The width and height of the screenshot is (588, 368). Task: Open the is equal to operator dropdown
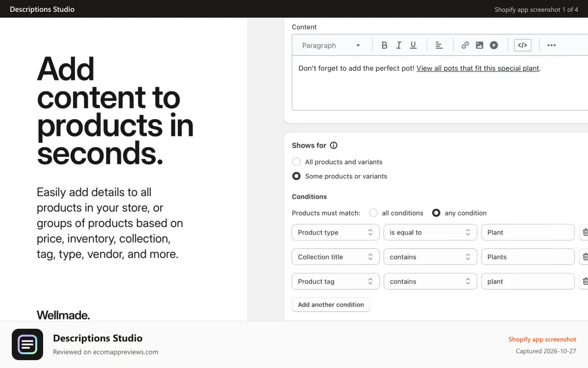(430, 232)
